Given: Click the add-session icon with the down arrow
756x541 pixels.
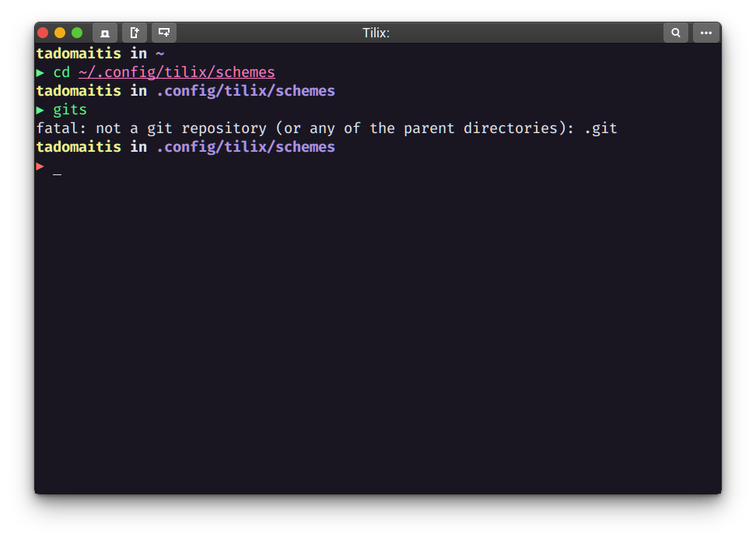Looking at the screenshot, I should click(105, 33).
